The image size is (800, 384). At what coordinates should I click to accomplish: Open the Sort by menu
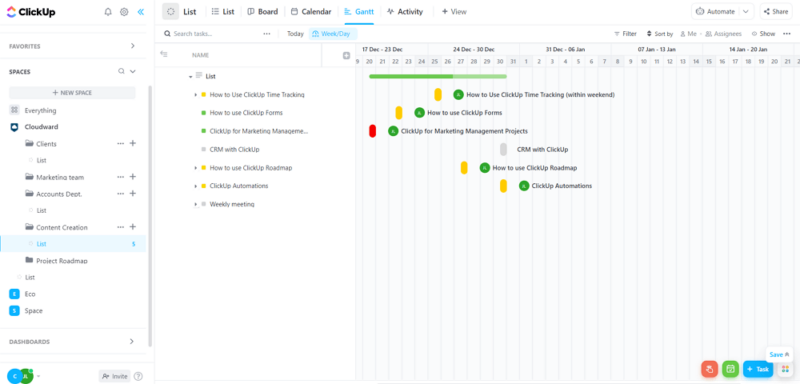coord(660,34)
